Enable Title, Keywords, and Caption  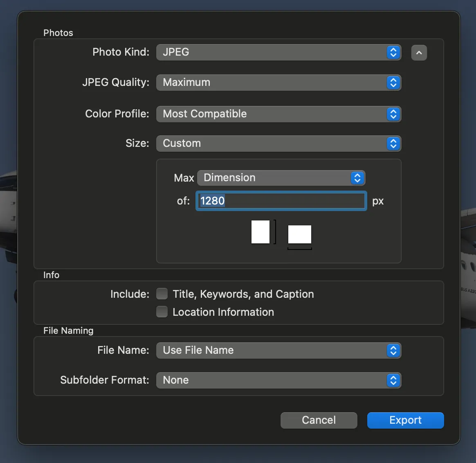pyautogui.click(x=162, y=294)
